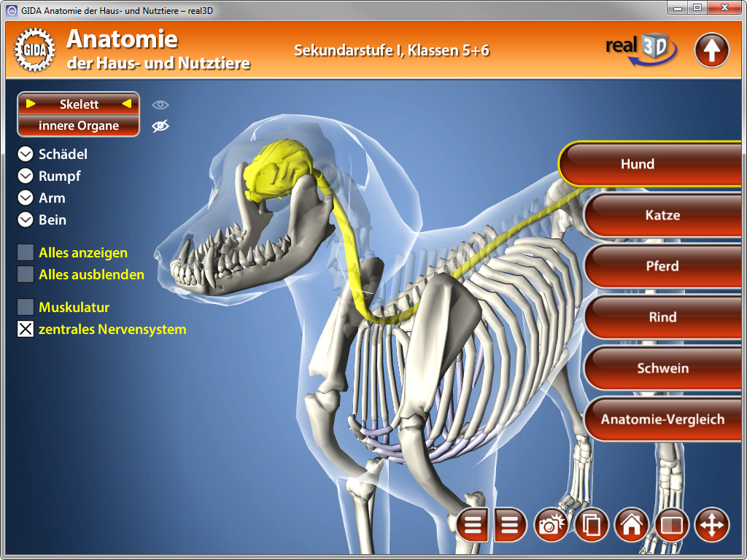Screen dimensions: 747x560
Task: Enable the Muskulatur checkbox
Action: [x=26, y=307]
